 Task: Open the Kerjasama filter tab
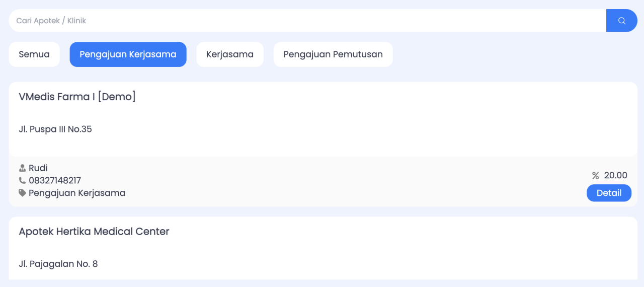pos(230,54)
